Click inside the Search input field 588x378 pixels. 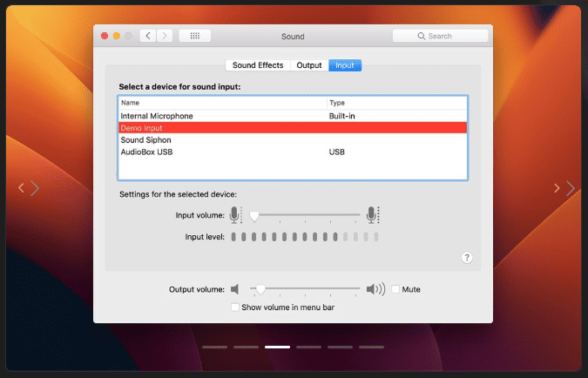pos(440,36)
